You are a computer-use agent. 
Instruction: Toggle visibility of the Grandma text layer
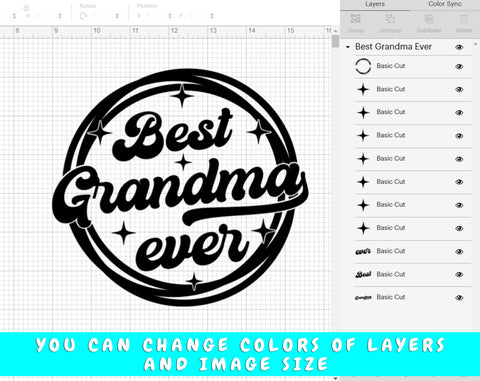point(459,298)
